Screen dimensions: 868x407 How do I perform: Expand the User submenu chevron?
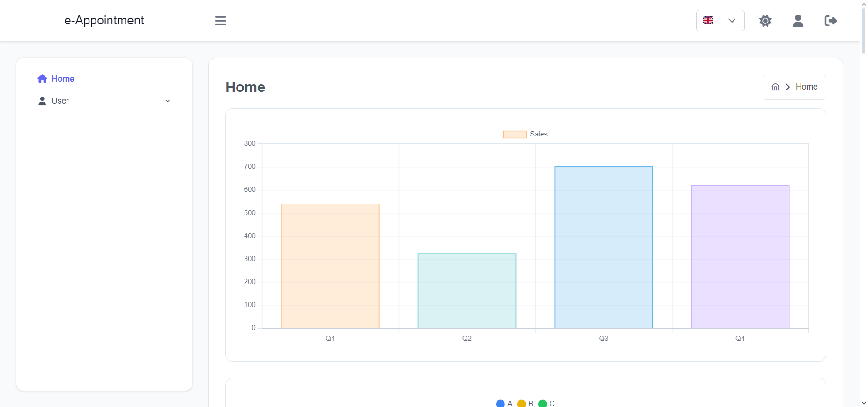(168, 101)
